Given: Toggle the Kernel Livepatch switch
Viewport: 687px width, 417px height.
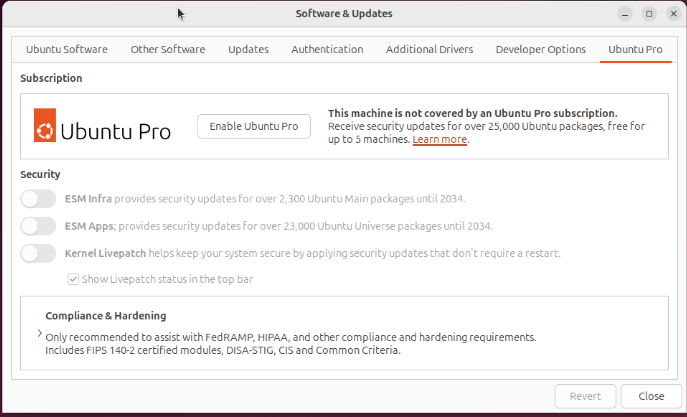Looking at the screenshot, I should [x=38, y=253].
